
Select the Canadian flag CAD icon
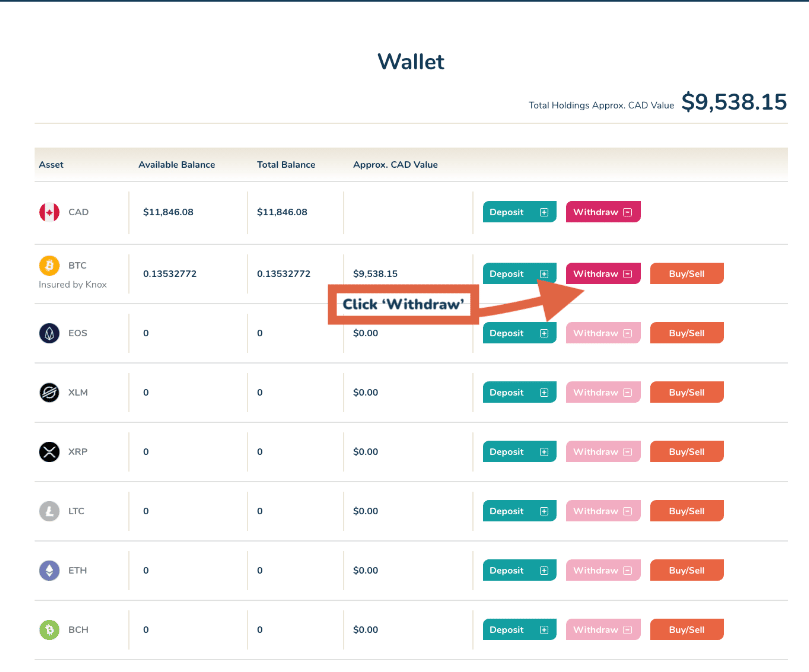tap(48, 212)
